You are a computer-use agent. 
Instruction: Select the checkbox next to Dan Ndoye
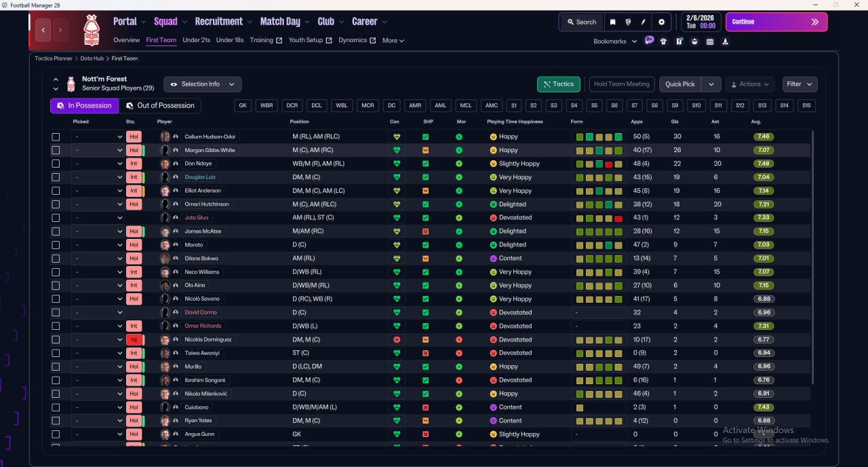point(56,164)
